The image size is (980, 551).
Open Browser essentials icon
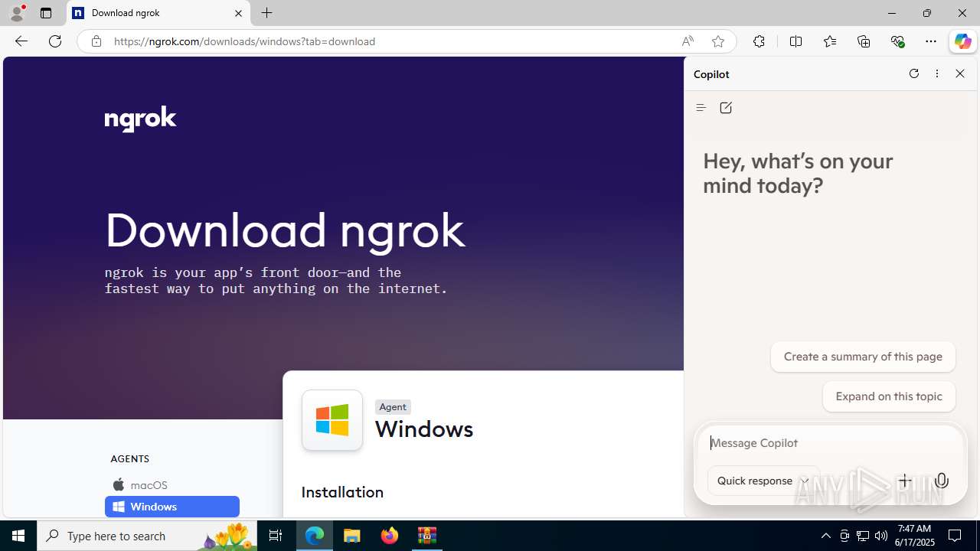tap(897, 41)
